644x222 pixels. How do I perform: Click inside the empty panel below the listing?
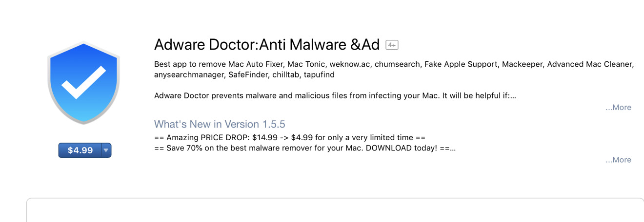point(335,211)
